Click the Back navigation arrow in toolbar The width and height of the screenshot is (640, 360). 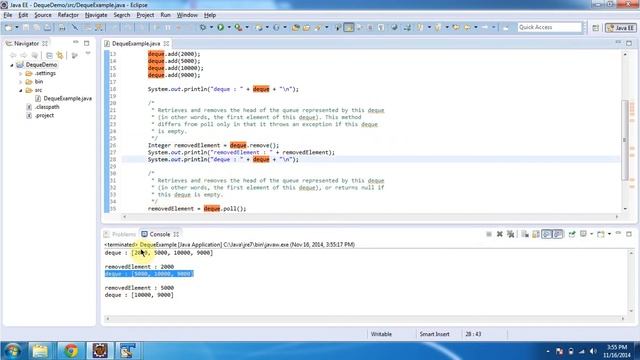[467, 27]
